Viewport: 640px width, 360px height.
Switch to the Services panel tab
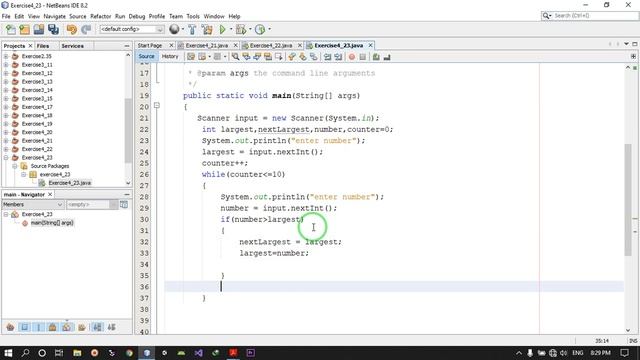click(x=73, y=46)
